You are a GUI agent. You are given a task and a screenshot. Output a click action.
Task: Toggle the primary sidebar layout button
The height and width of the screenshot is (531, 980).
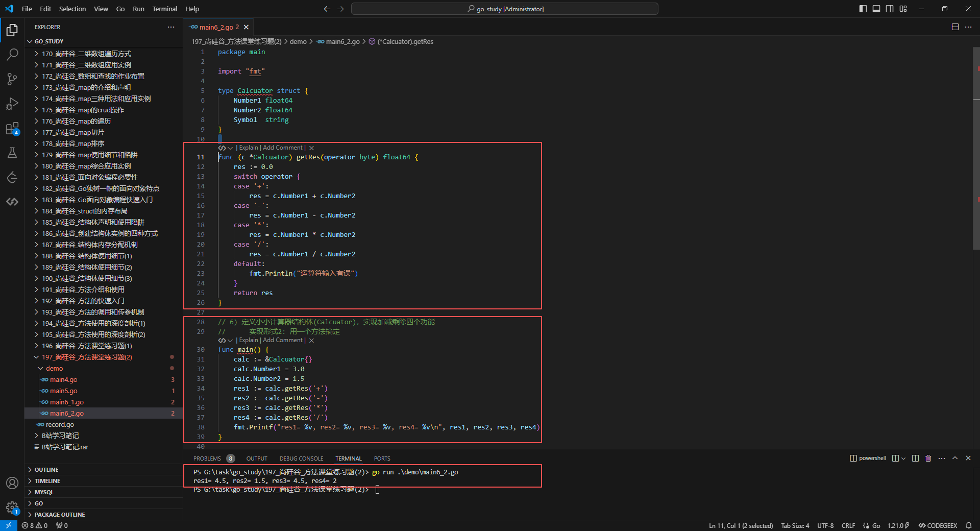pyautogui.click(x=863, y=9)
